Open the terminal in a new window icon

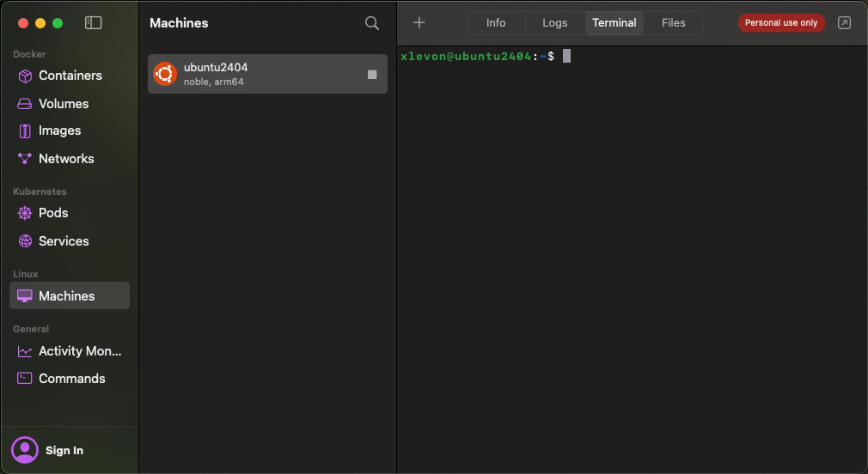(844, 22)
